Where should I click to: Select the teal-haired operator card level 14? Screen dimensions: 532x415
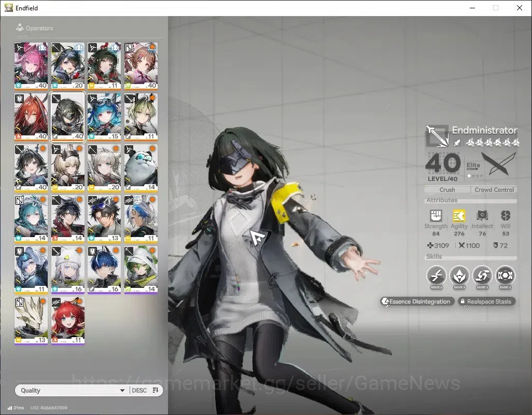coord(31,219)
